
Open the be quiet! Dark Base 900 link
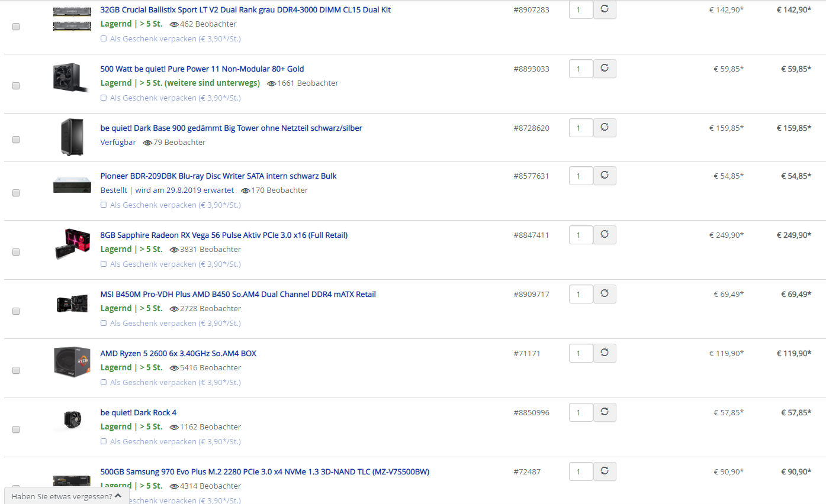coord(231,128)
